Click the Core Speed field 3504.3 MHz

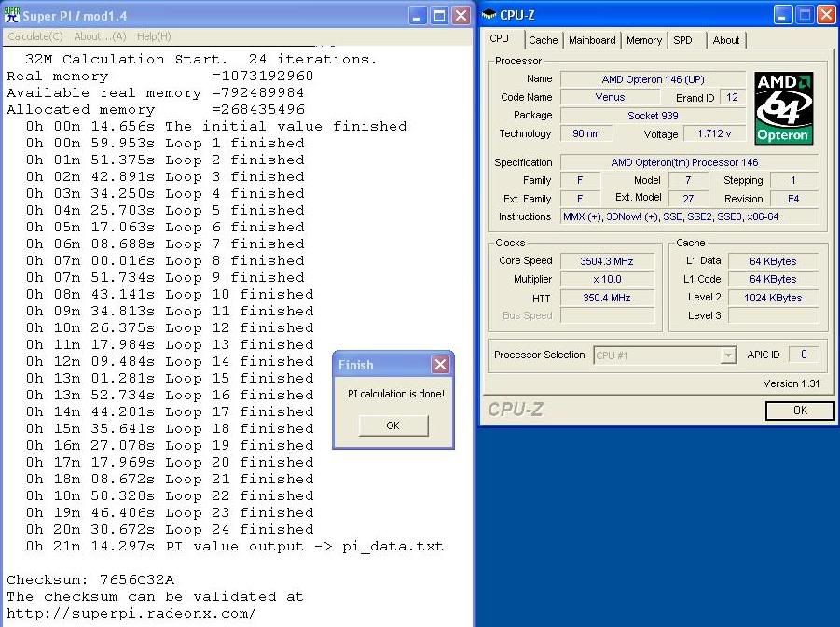(x=607, y=261)
